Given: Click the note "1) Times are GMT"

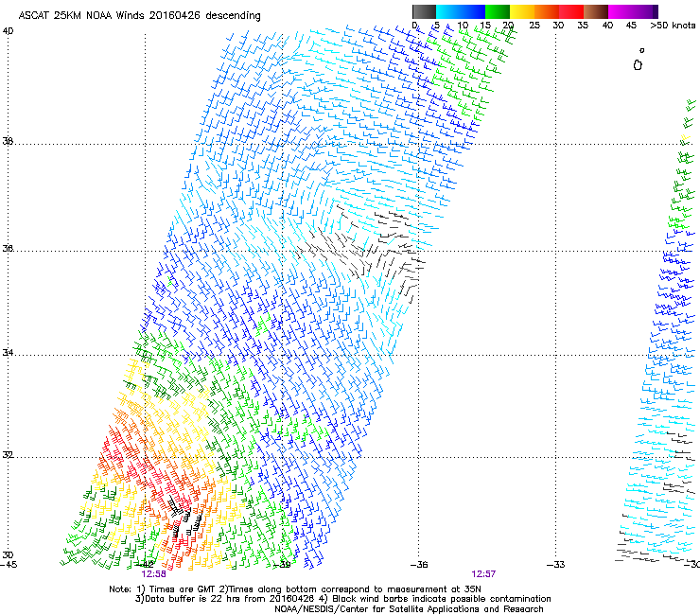Looking at the screenshot, I should [176, 589].
